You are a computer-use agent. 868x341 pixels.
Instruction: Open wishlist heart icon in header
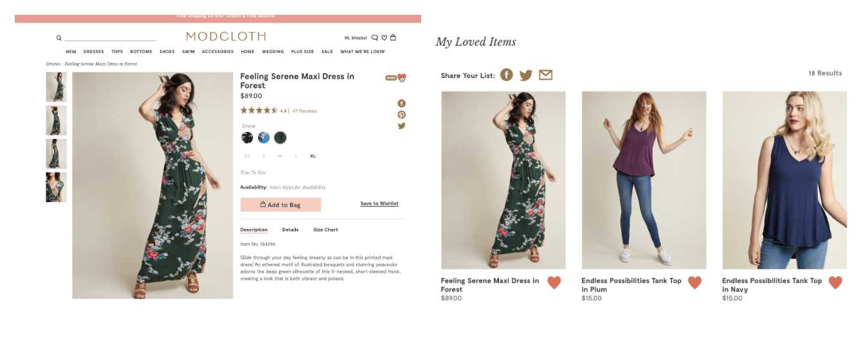coord(384,38)
